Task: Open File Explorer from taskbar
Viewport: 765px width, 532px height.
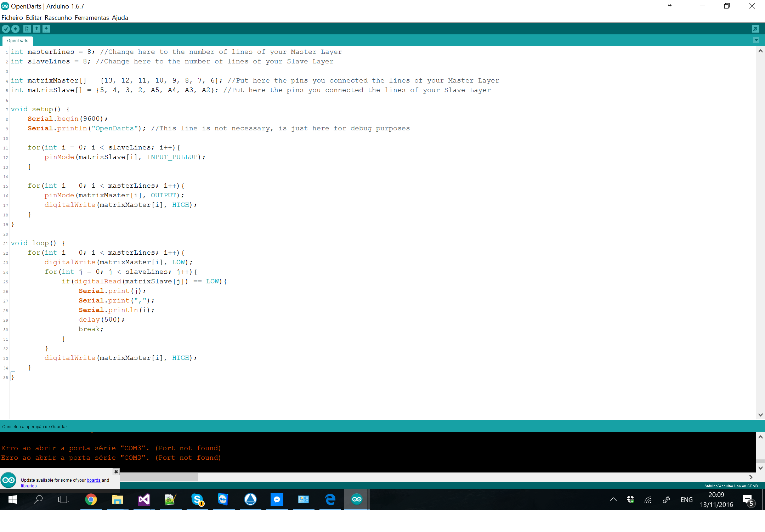Action: tap(118, 499)
